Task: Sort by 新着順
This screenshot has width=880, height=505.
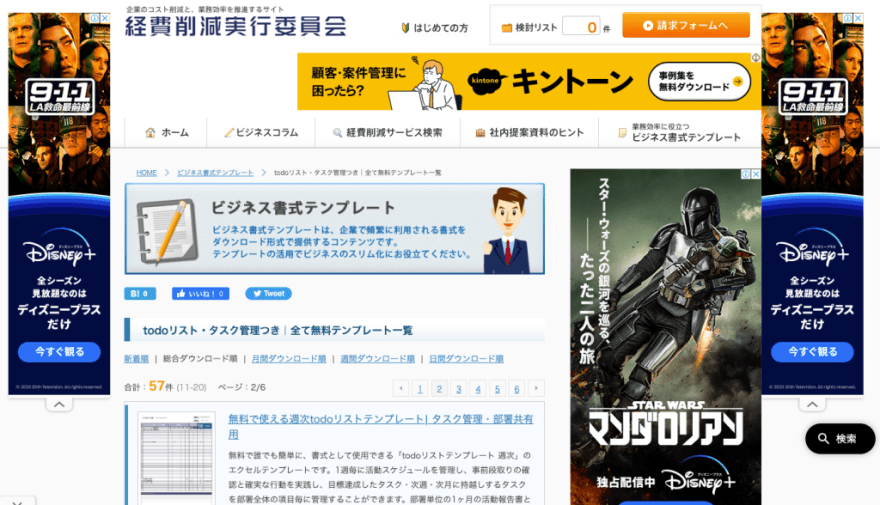Action: click(x=136, y=359)
